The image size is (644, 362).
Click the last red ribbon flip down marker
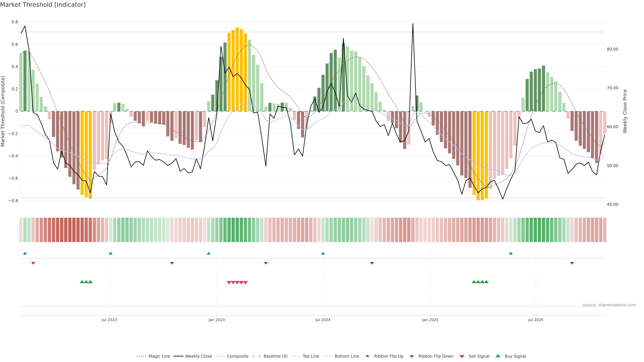pos(572,263)
